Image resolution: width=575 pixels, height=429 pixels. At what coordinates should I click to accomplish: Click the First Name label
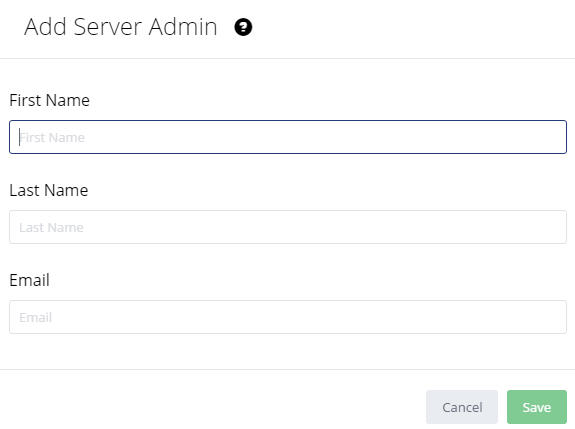50,100
